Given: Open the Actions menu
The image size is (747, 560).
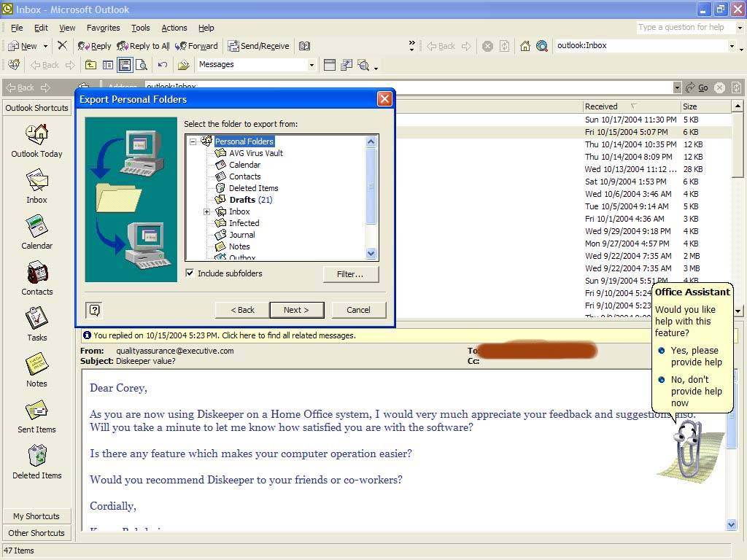Looking at the screenshot, I should [x=174, y=28].
